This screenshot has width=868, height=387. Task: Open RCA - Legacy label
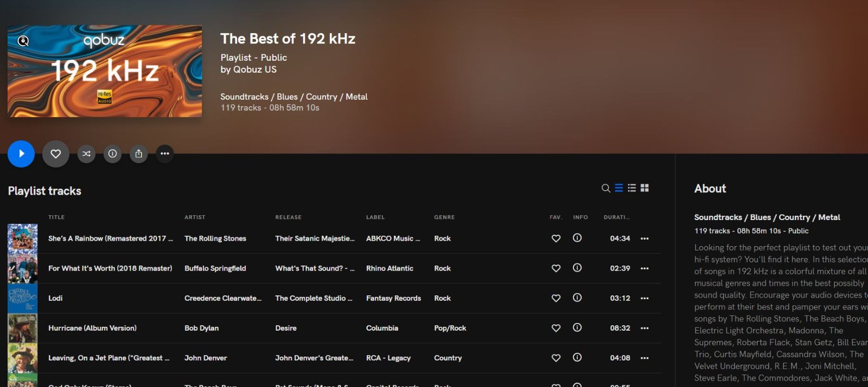(388, 358)
